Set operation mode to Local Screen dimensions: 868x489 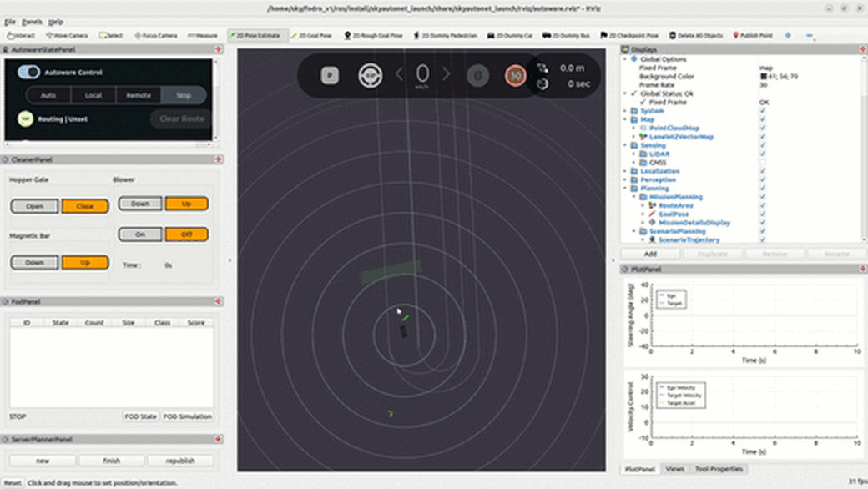(x=93, y=95)
